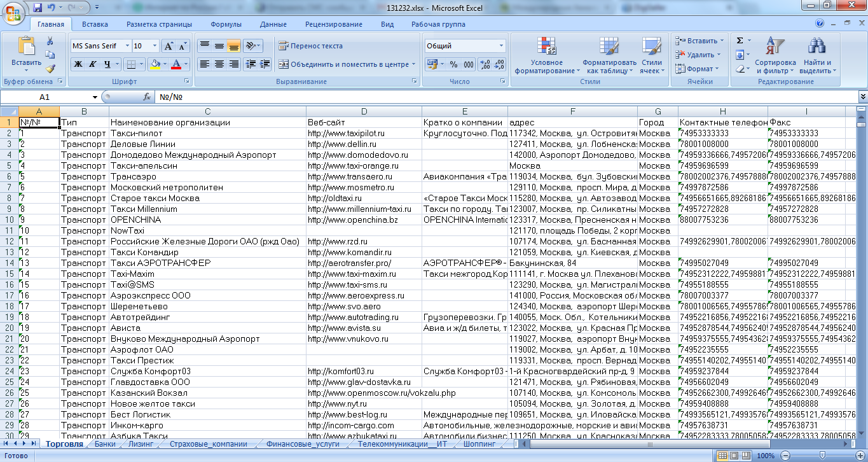Image resolution: width=868 pixels, height=462 pixels.
Task: Apply thousands separator 000 style
Action: (469, 64)
